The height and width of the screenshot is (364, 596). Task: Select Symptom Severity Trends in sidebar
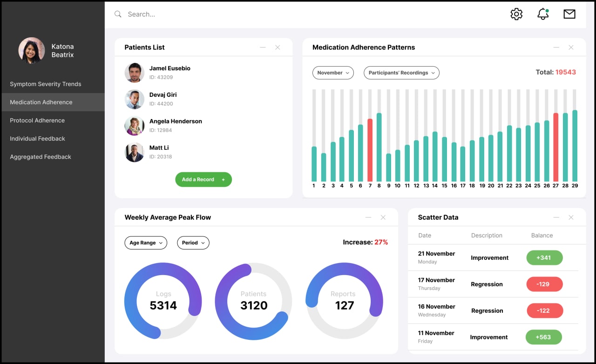(x=46, y=84)
